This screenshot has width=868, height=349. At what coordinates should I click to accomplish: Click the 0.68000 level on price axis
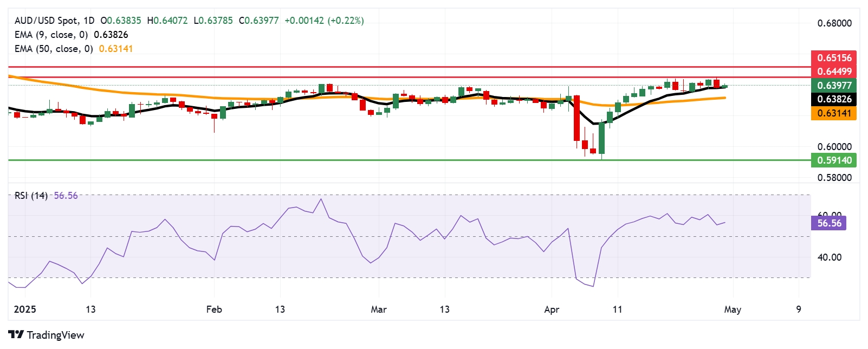[x=834, y=23]
